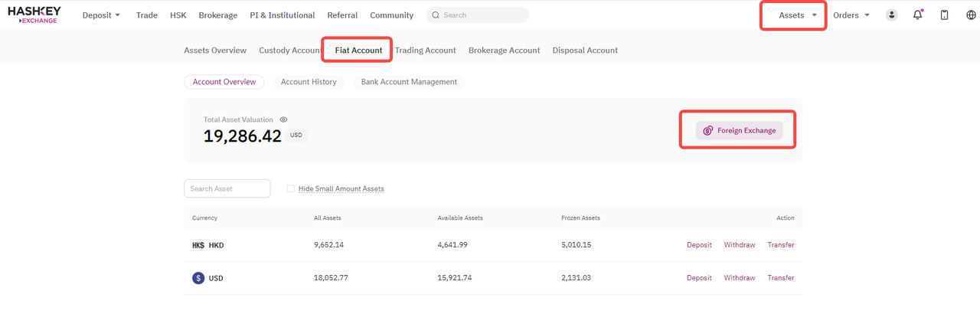Expand the Orders dropdown menu
Image resolution: width=980 pixels, height=324 pixels.
point(851,15)
